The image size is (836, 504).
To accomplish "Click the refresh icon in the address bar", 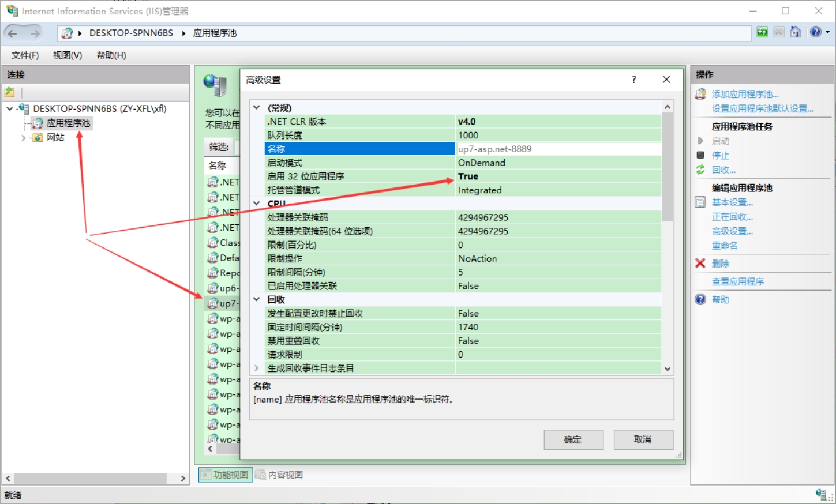I will 762,32.
